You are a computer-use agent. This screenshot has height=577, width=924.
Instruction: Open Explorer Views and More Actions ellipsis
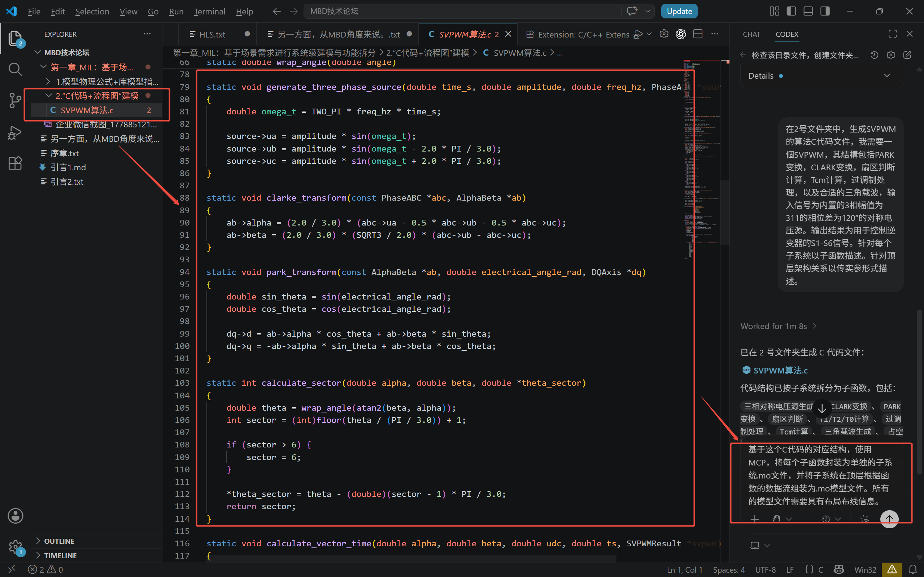point(147,34)
